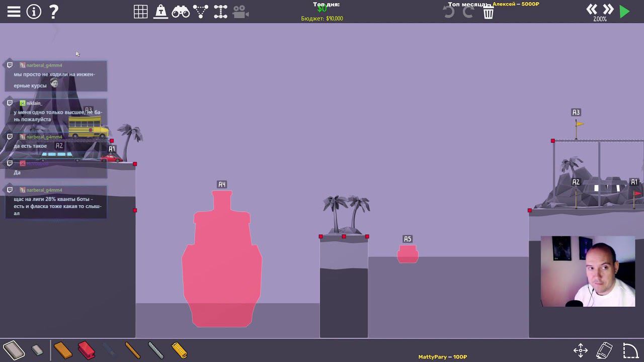
Task: Choose the wood plank material
Action: point(63,350)
